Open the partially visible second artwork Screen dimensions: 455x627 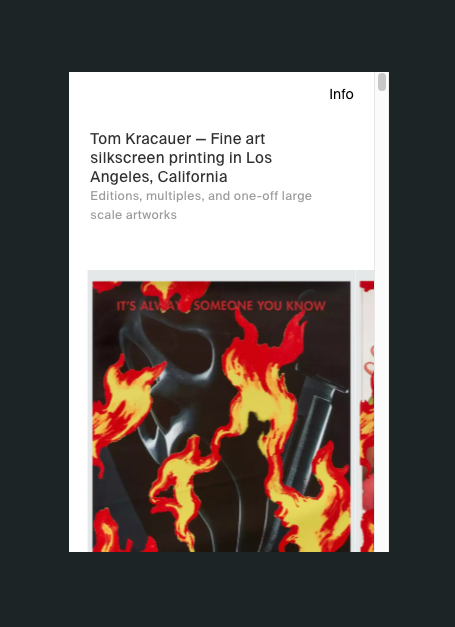point(367,416)
